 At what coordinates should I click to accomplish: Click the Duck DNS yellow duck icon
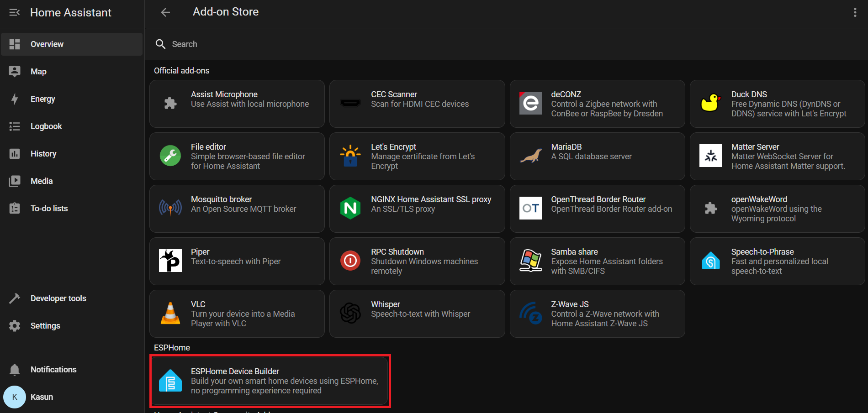pyautogui.click(x=710, y=103)
